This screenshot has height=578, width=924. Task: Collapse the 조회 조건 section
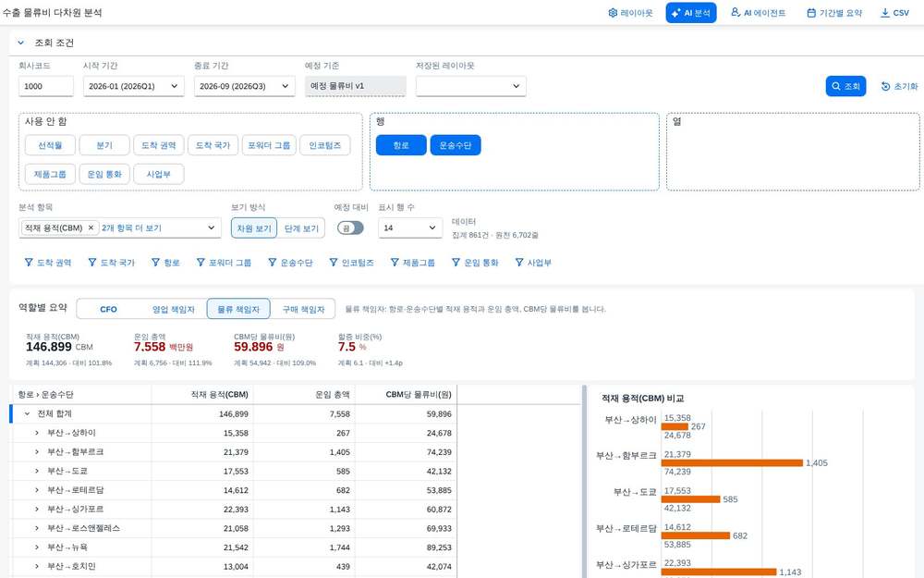[21, 43]
